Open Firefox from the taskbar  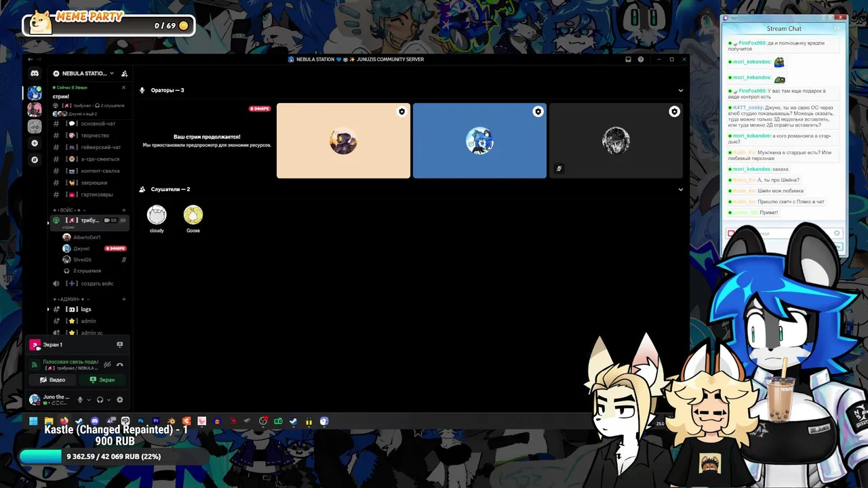[64, 421]
